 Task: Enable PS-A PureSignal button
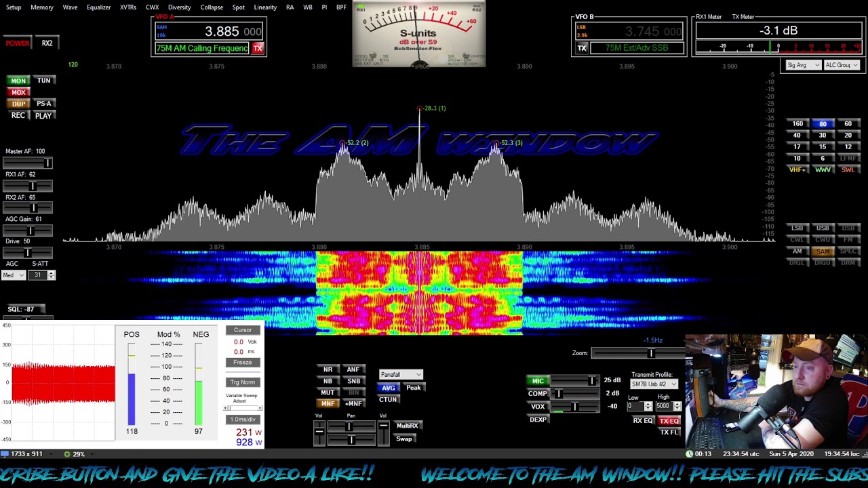(43, 104)
